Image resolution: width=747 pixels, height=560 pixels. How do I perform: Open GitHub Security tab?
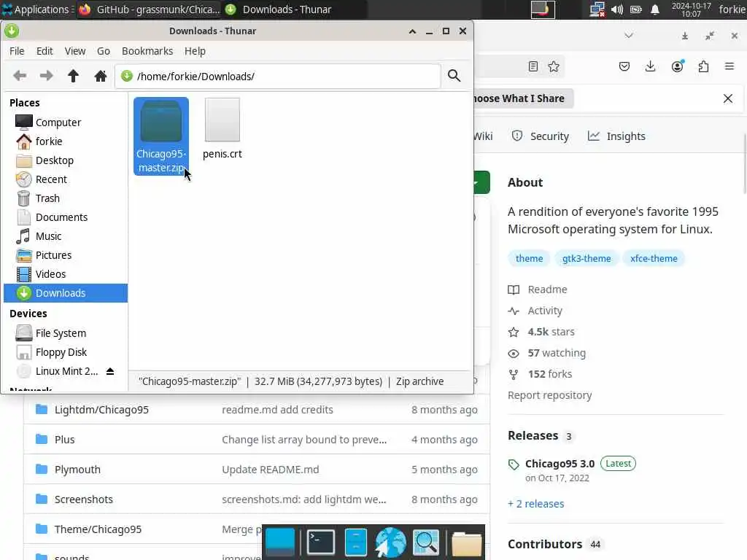point(541,136)
